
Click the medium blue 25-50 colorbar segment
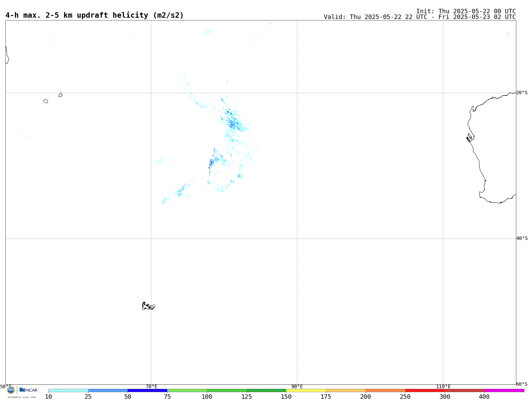108,390
